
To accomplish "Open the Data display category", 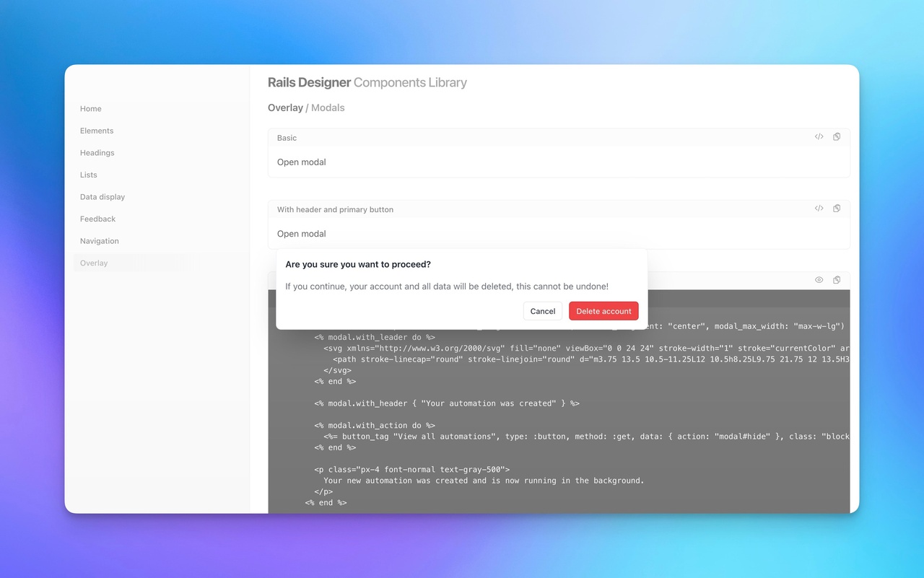I will point(102,196).
